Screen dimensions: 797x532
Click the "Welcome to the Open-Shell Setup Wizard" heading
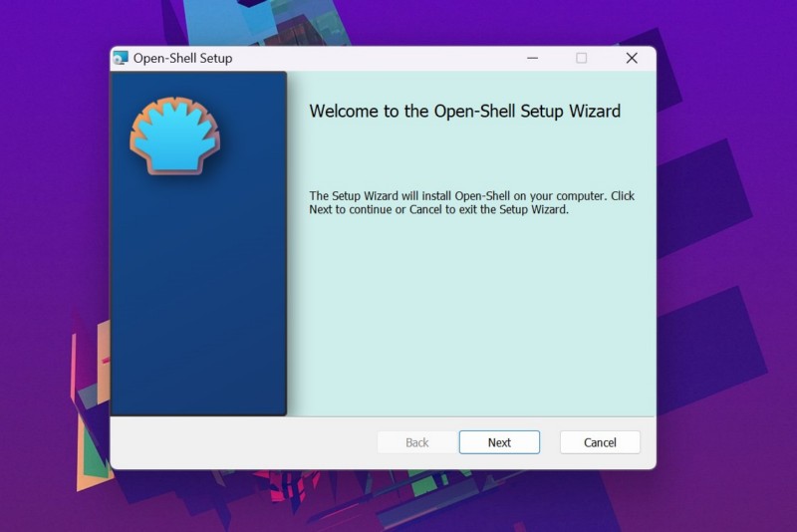(464, 111)
